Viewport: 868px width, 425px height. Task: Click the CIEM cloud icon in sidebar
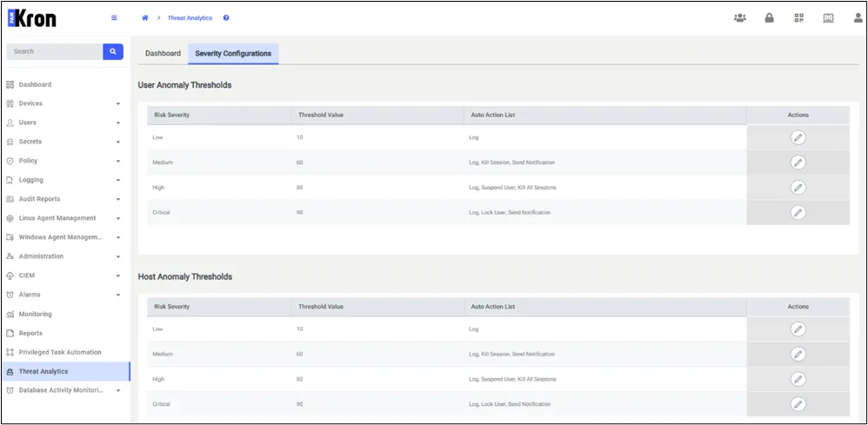tap(10, 276)
